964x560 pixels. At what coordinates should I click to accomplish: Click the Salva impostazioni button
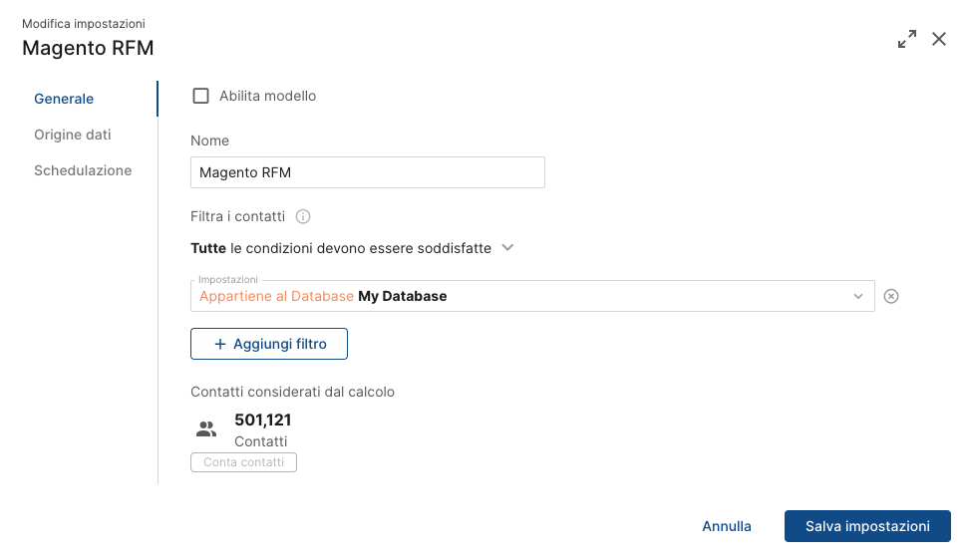(867, 526)
